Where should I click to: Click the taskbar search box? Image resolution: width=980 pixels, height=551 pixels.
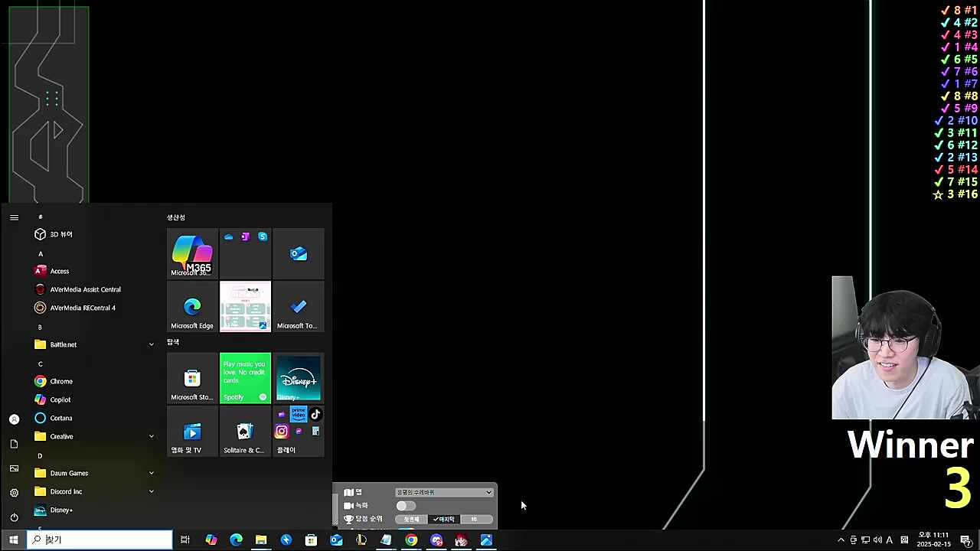(100, 540)
